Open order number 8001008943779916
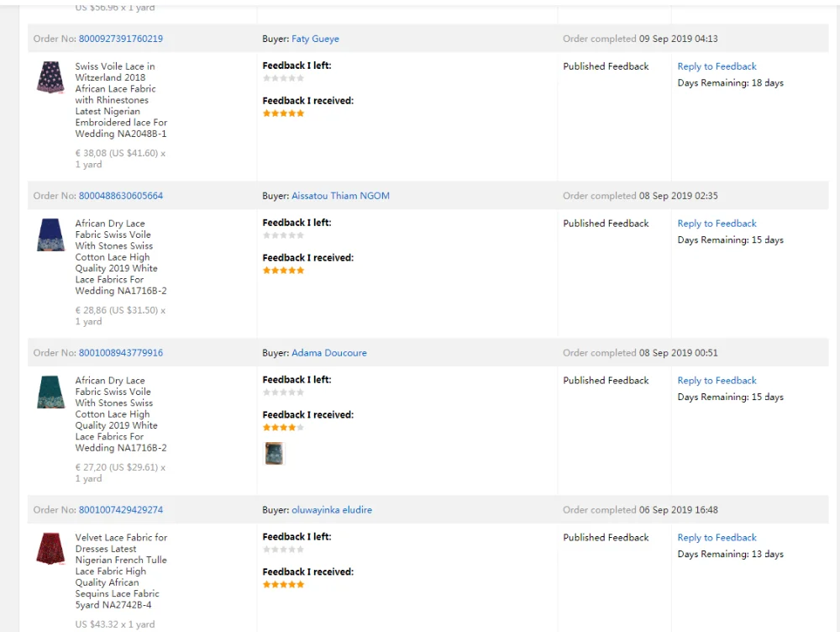This screenshot has width=840, height=632. click(x=120, y=353)
